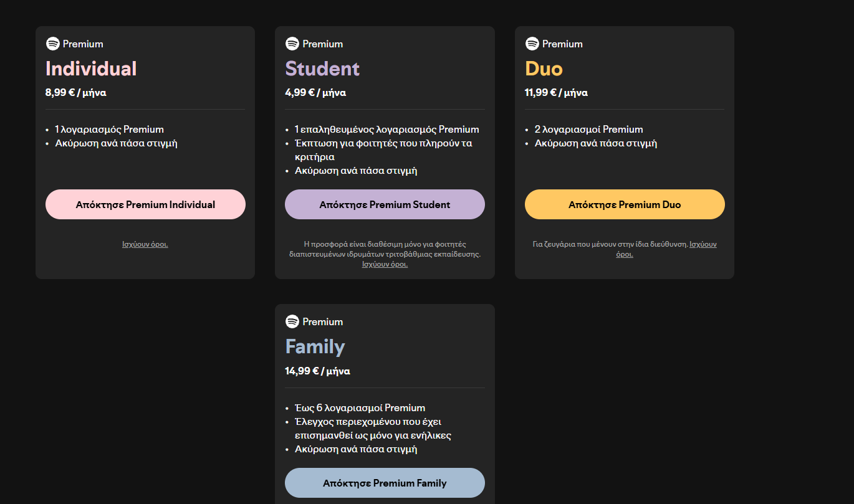Click the 8,99 € / μήνα price
The image size is (854, 504).
[75, 93]
